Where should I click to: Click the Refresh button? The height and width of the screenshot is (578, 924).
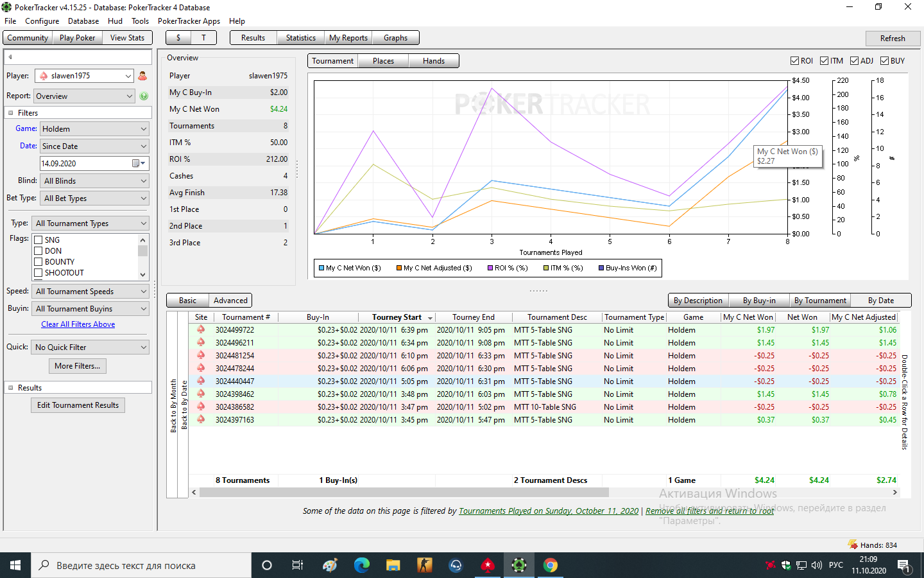click(893, 39)
